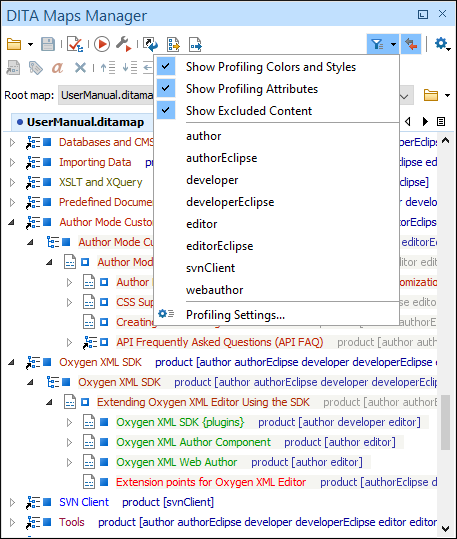The image size is (457, 539).
Task: Click the Save map toolbar icon
Action: (x=48, y=44)
